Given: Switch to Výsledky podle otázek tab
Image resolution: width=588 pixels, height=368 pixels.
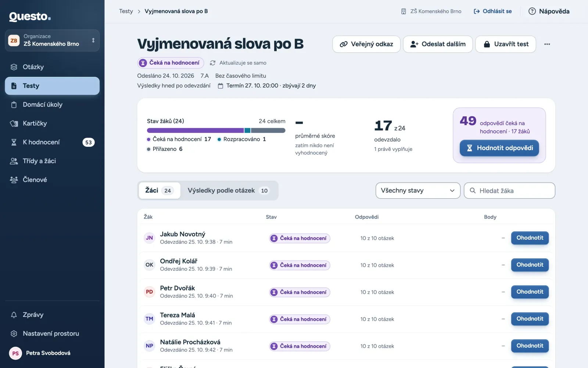Looking at the screenshot, I should [229, 191].
